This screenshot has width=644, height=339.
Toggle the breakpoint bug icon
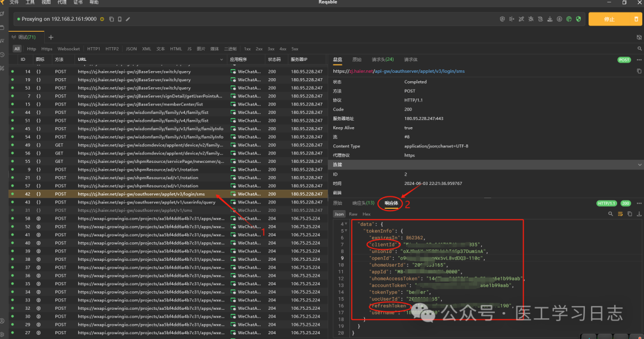tap(531, 19)
